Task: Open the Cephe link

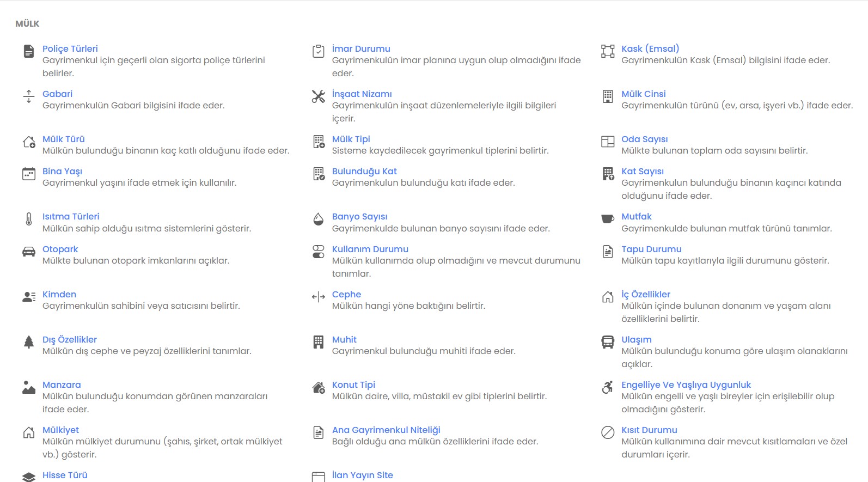Action: 346,294
